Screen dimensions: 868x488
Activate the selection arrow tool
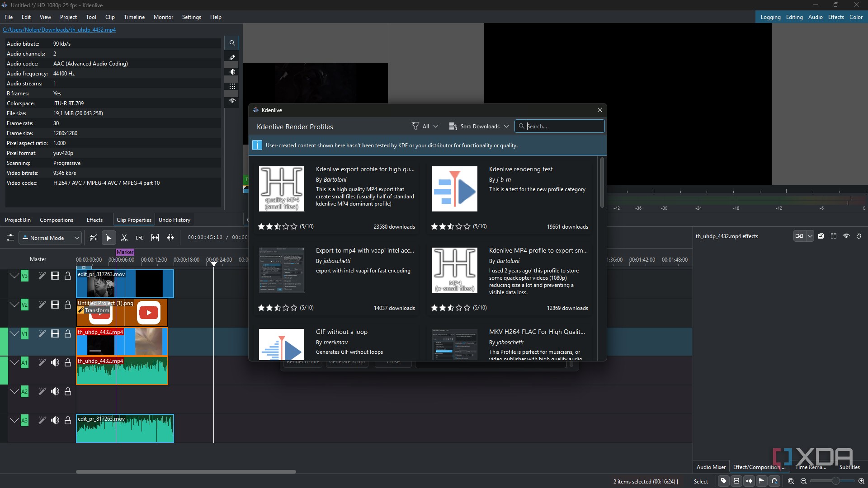pos(109,238)
